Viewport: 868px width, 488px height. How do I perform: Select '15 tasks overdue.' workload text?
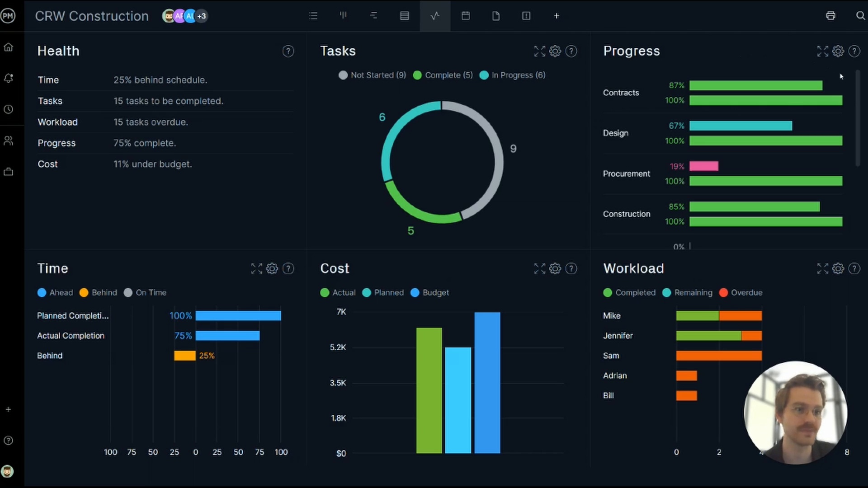coord(151,122)
